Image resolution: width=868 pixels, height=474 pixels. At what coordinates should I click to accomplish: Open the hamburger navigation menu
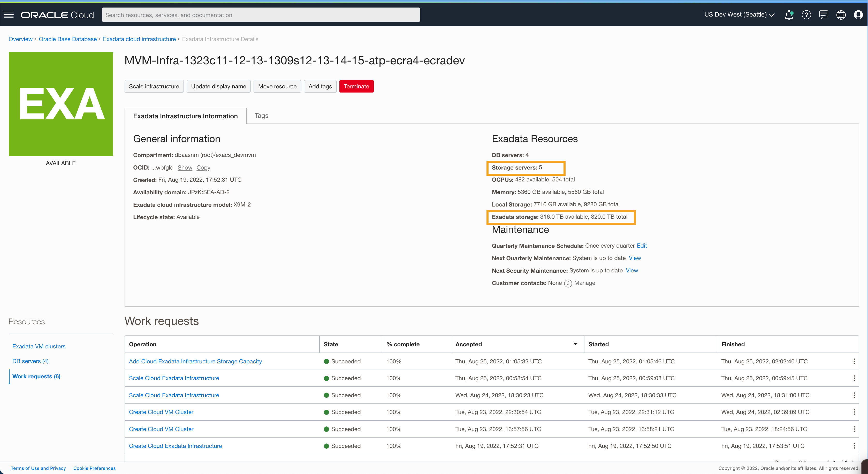click(x=9, y=14)
